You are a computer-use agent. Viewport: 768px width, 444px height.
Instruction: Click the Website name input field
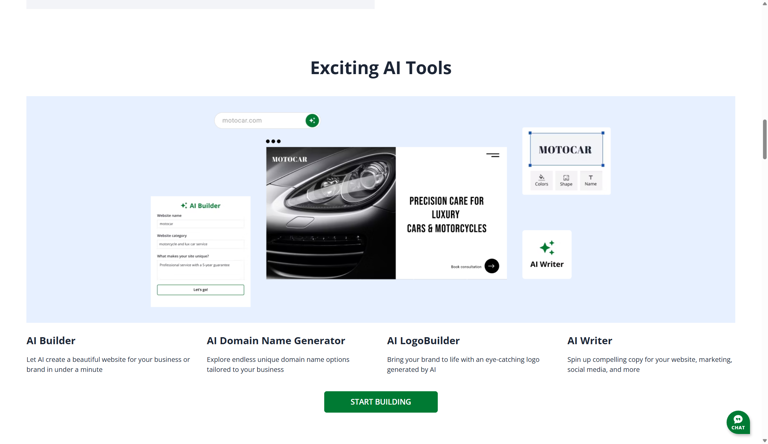[x=200, y=224]
